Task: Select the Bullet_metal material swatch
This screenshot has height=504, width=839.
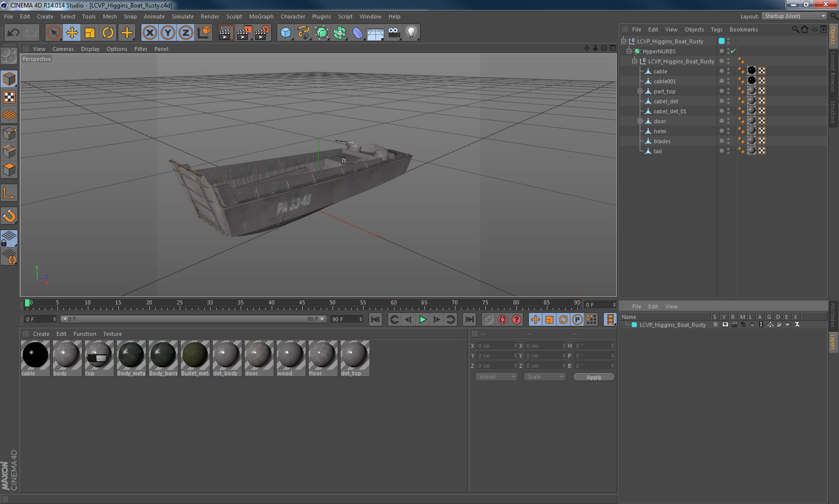Action: click(195, 358)
